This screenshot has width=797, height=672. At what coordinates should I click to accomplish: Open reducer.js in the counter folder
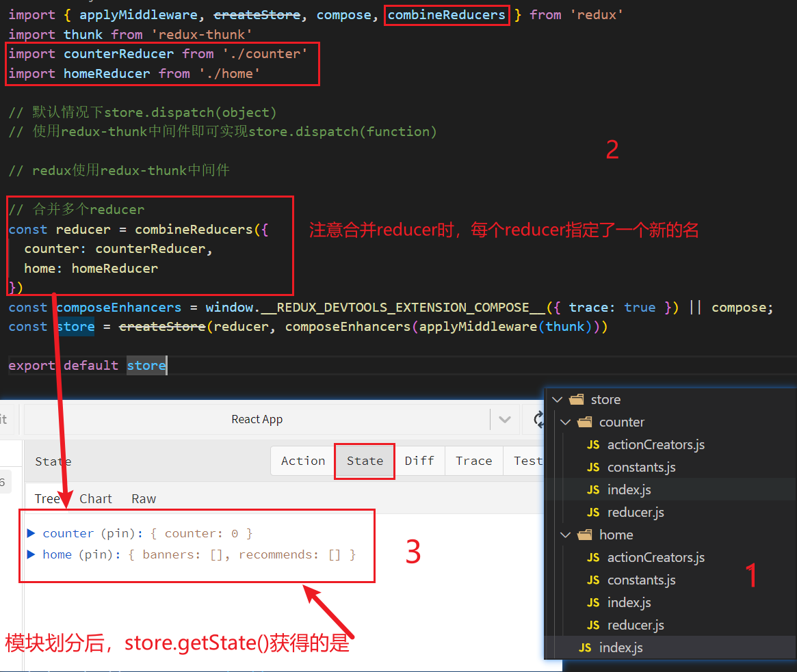coord(636,513)
